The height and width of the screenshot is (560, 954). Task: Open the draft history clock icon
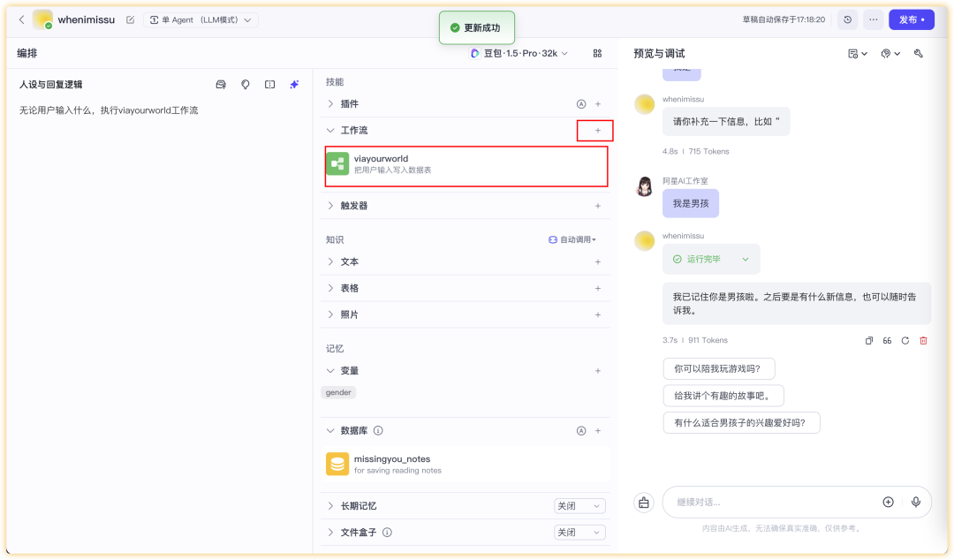coord(847,19)
